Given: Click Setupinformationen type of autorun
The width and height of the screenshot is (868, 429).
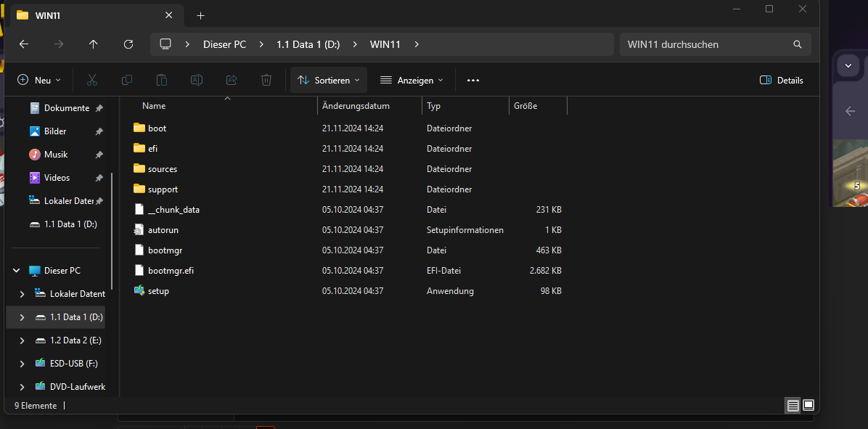Looking at the screenshot, I should pos(465,229).
